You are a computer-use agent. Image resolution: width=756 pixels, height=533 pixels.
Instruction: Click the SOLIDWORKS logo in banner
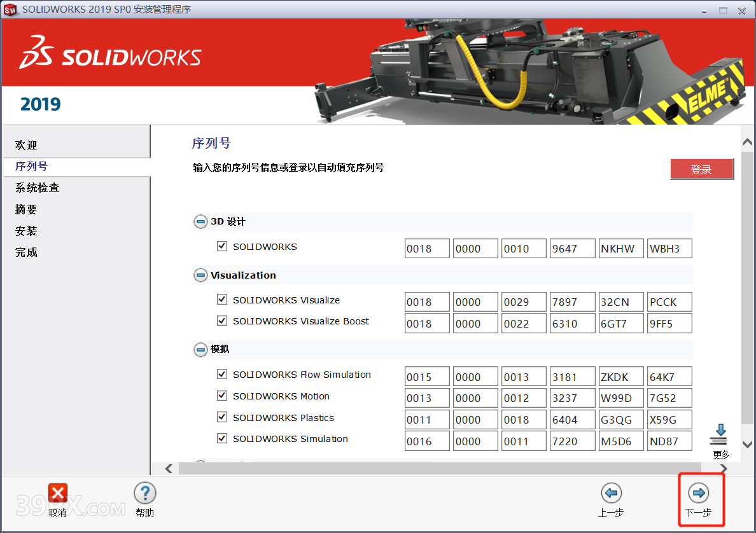(111, 53)
